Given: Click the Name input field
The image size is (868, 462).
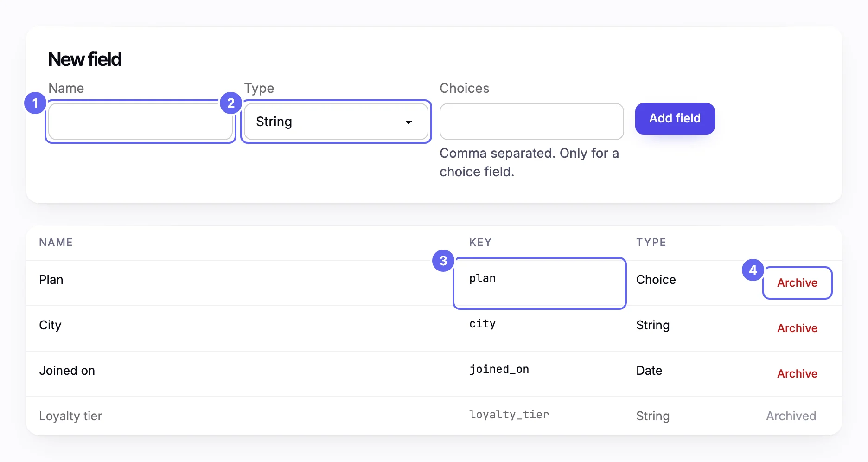Looking at the screenshot, I should pos(140,122).
